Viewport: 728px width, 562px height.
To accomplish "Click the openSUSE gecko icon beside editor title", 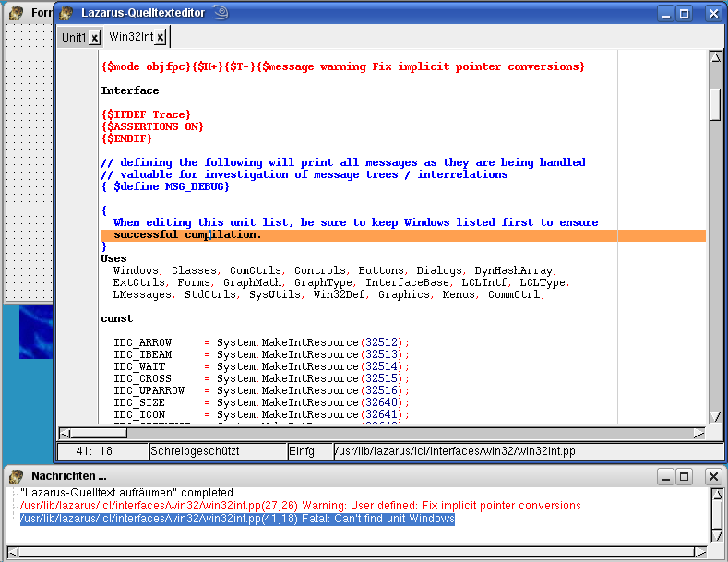I will [x=221, y=13].
